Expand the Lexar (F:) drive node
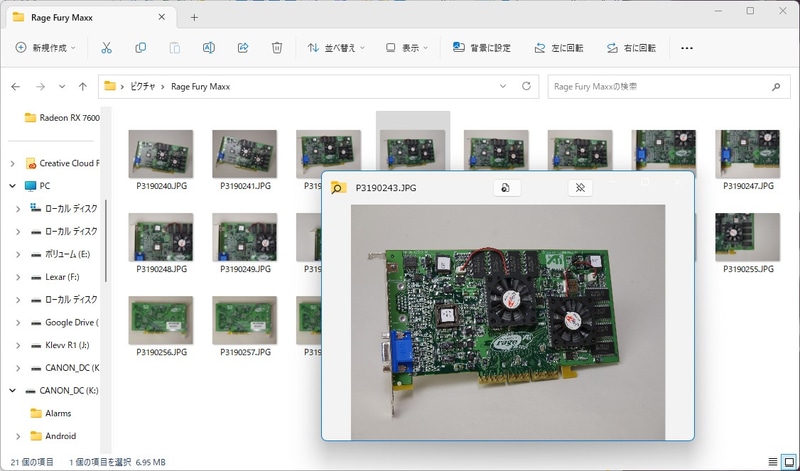The image size is (800, 471). pos(18,277)
